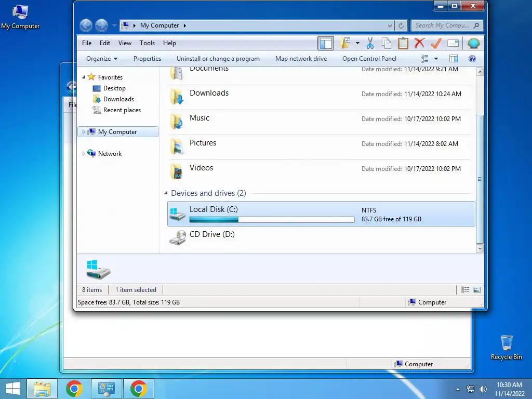The image size is (532, 399).
Task: Open the dropdown arrow beside Folder Options icon
Action: (x=357, y=43)
